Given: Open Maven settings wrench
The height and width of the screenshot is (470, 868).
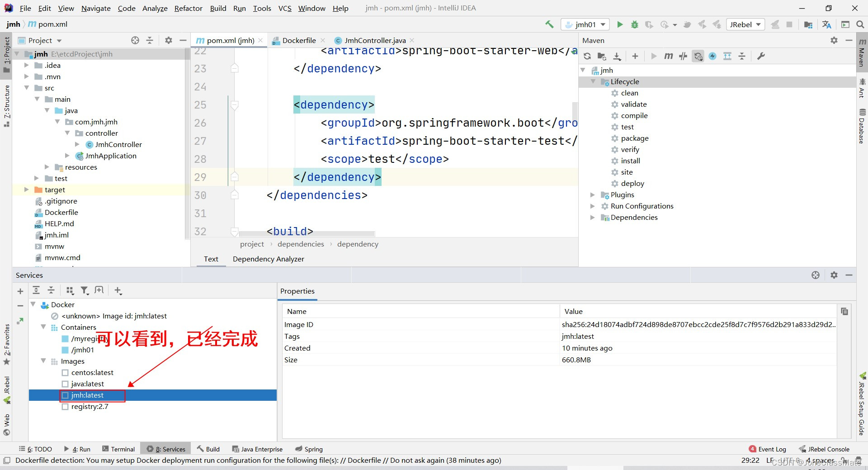Looking at the screenshot, I should (761, 56).
